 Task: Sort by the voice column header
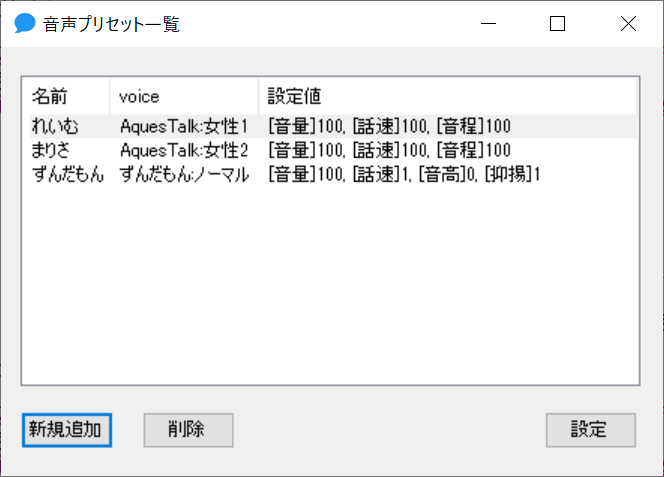coord(184,96)
